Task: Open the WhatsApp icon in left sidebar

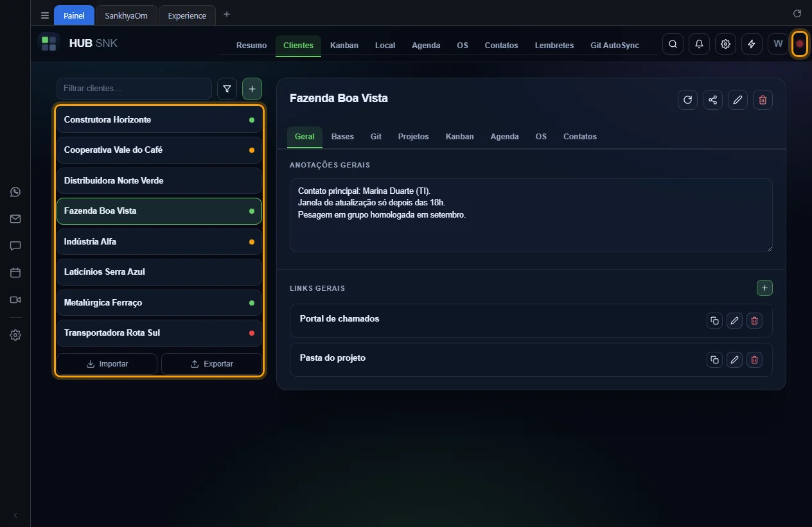Action: [x=15, y=192]
